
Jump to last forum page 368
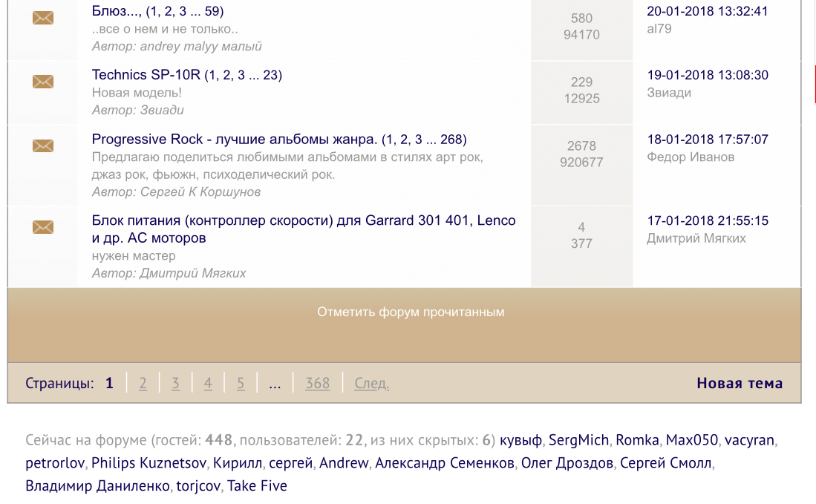[318, 384]
